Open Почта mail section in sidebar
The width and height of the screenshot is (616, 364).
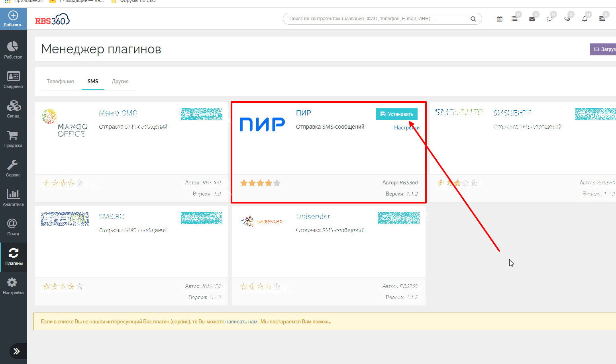click(x=13, y=227)
